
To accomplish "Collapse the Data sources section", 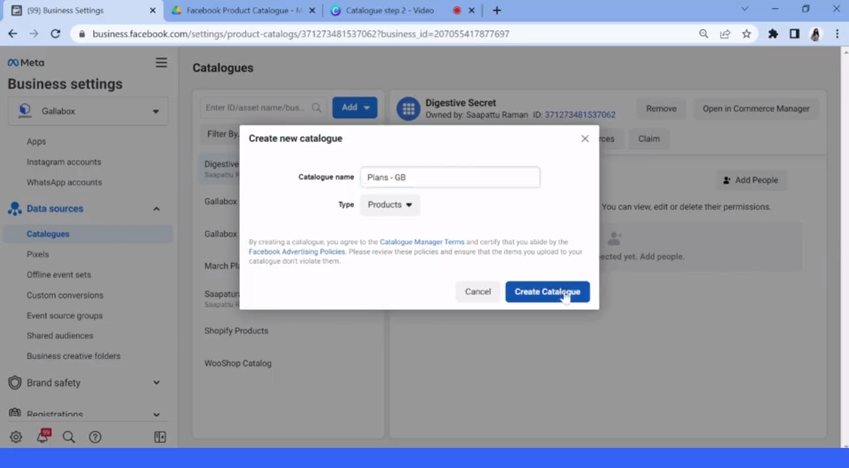I will [156, 209].
